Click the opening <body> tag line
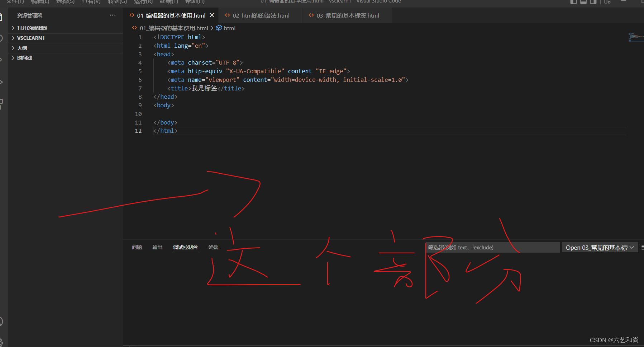This screenshot has width=644, height=347. (x=164, y=105)
